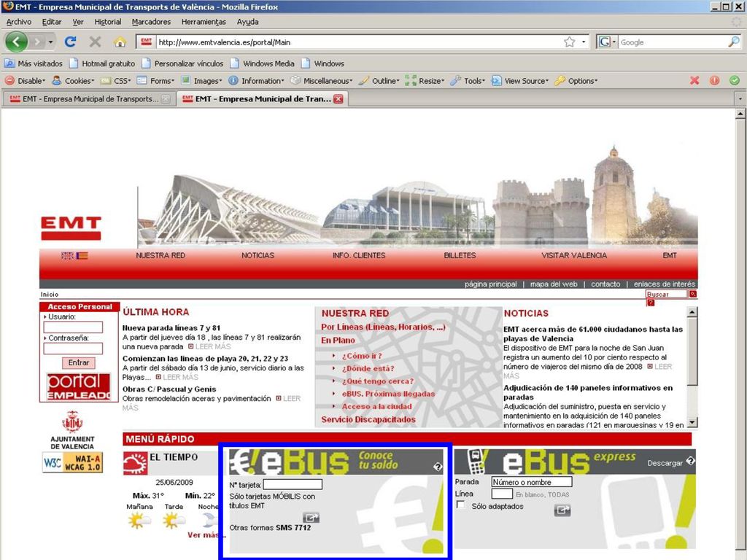
Task: Click the W3C WAI-A WCAG badge
Action: [x=72, y=462]
